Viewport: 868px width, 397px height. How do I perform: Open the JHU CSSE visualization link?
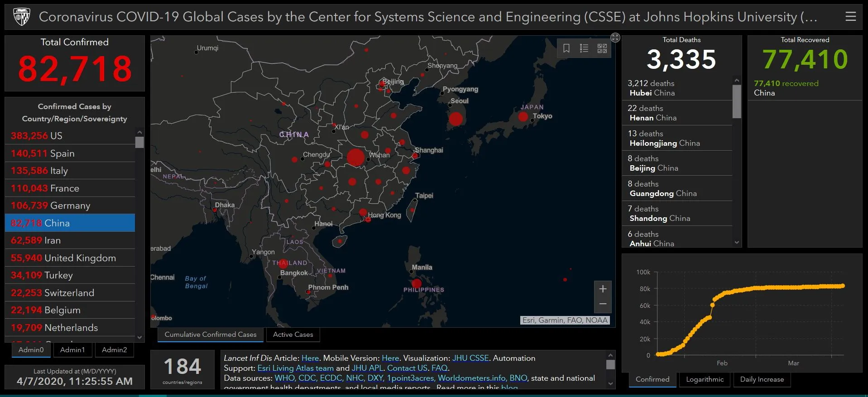[x=470, y=358]
